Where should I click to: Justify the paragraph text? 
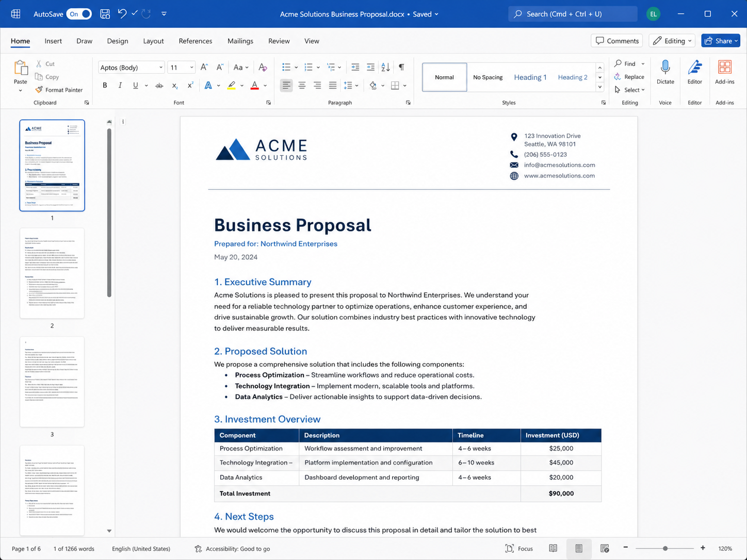(x=333, y=86)
